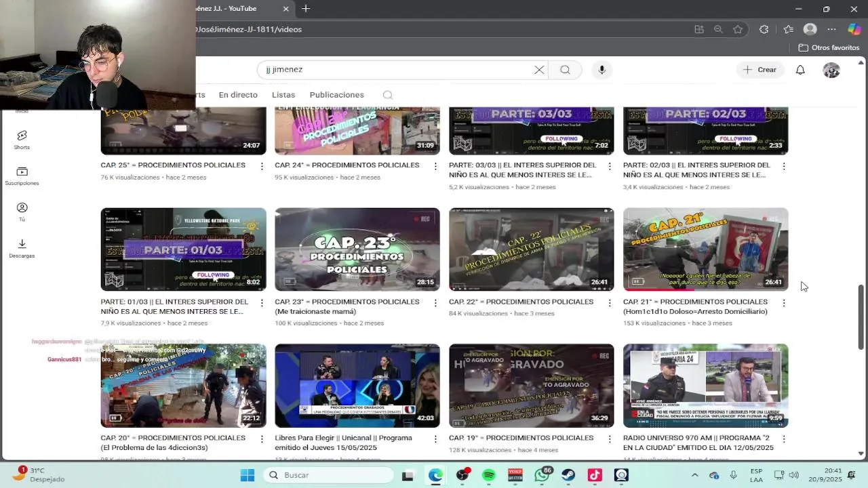The image size is (868, 488).
Task: Open options menu for PARTE: 02/03 video
Action: [x=784, y=166]
